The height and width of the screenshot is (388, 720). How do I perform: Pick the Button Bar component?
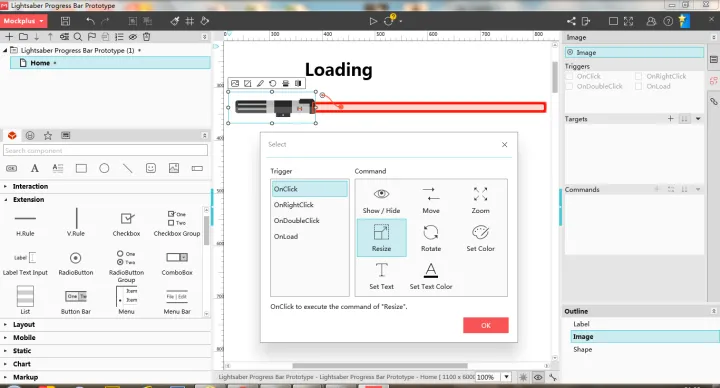tap(76, 302)
